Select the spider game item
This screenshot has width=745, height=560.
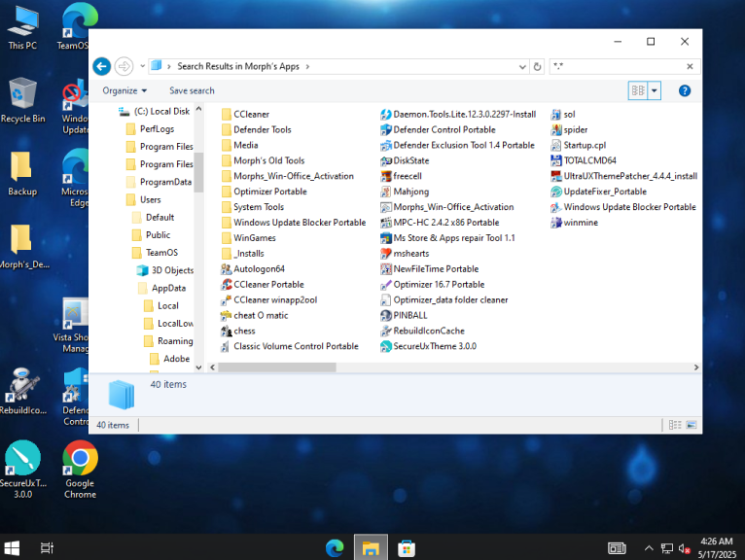tap(569, 129)
